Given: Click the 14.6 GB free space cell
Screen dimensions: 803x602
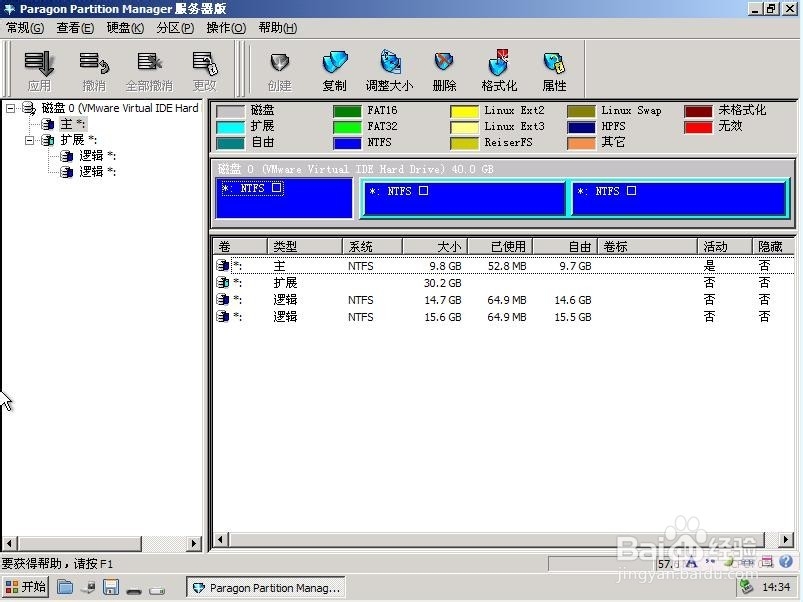Looking at the screenshot, I should point(573,299).
